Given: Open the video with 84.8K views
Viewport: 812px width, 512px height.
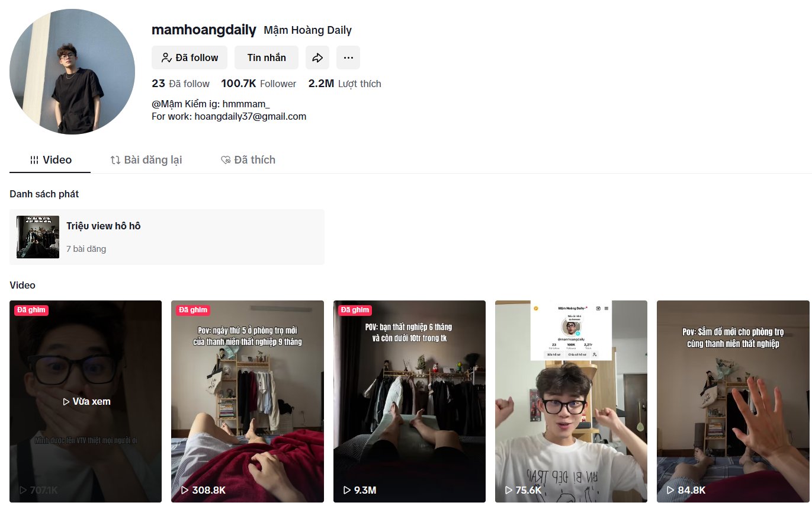Looking at the screenshot, I should [733, 402].
